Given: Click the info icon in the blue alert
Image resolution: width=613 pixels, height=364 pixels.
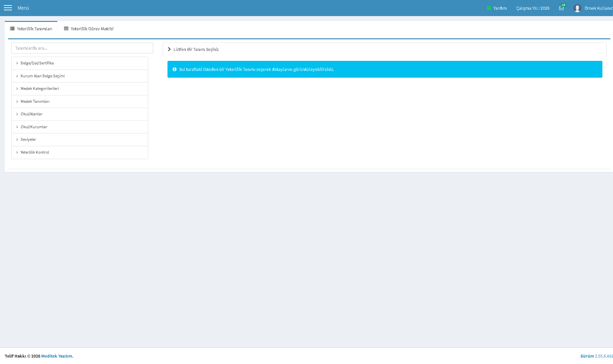Looking at the screenshot, I should [175, 69].
